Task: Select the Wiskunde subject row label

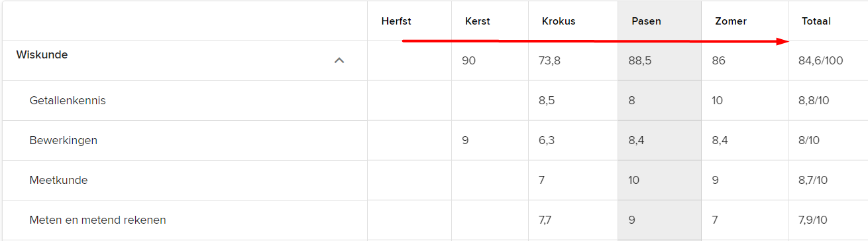Action: (x=42, y=54)
